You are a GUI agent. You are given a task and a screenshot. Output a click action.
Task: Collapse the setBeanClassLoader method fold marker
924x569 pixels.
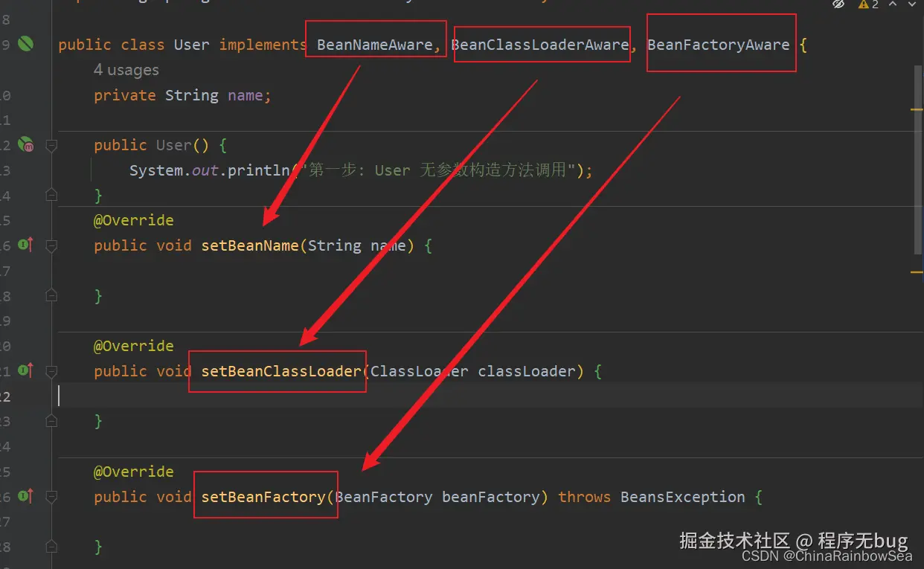click(51, 370)
